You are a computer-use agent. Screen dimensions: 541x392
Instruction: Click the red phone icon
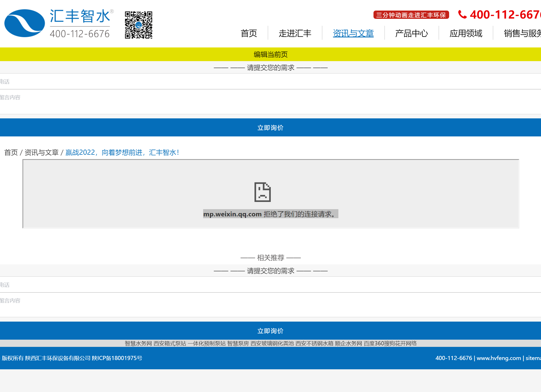pyautogui.click(x=462, y=14)
